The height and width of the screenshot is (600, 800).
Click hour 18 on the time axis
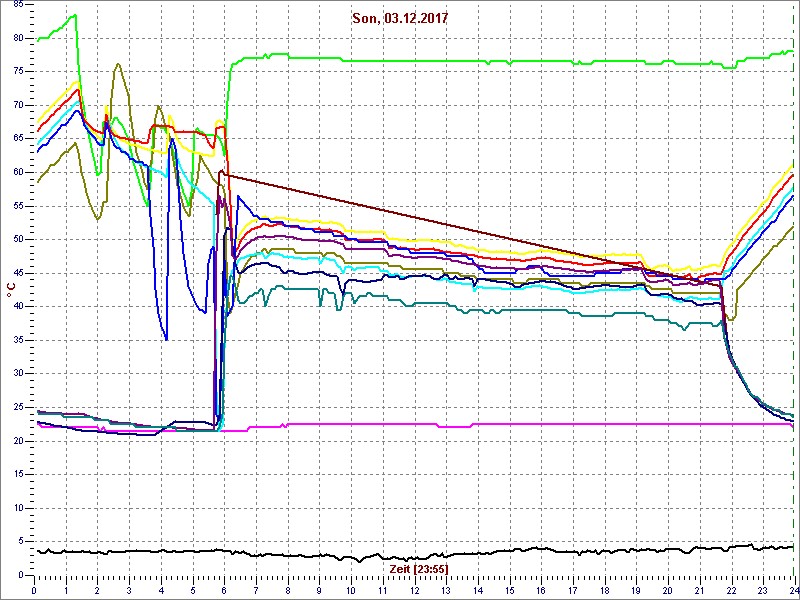pyautogui.click(x=605, y=590)
